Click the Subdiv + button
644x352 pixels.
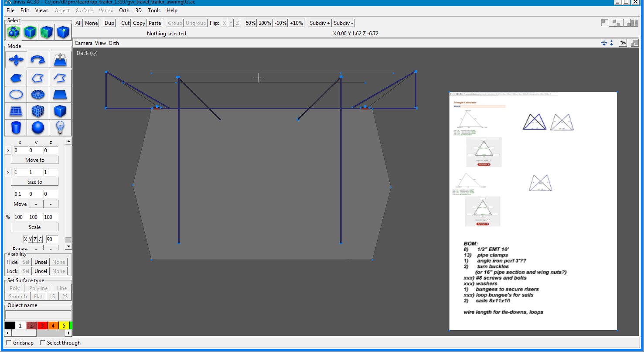[320, 23]
